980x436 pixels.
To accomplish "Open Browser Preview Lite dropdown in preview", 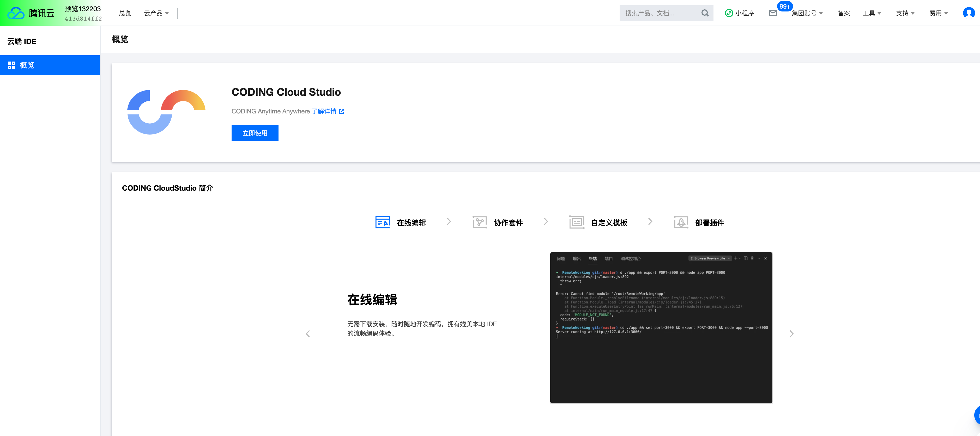I will 710,258.
